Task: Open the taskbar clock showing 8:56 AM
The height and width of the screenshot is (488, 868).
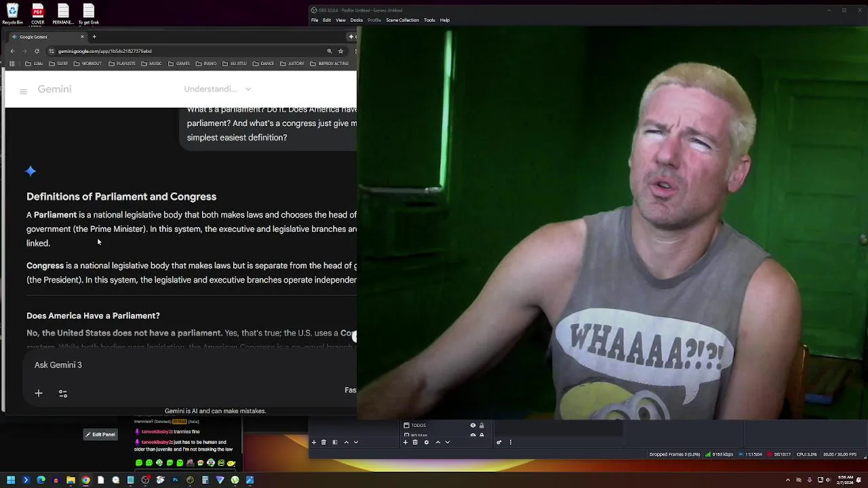Action: pyautogui.click(x=846, y=480)
